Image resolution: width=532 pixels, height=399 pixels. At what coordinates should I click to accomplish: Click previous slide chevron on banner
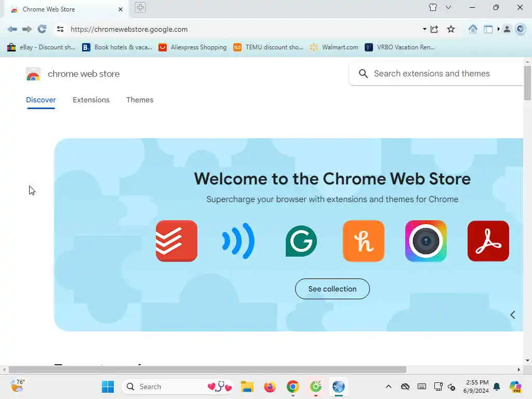coord(513,315)
